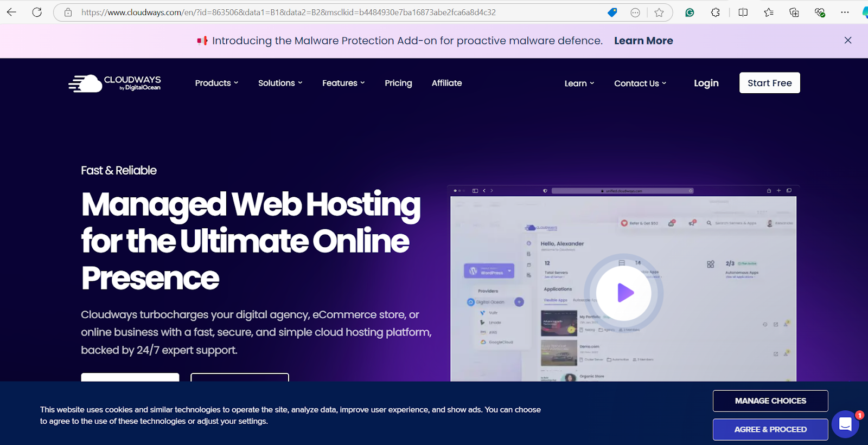Open Browser essentials heart icon
Viewport: 868px width, 445px height.
coord(820,12)
